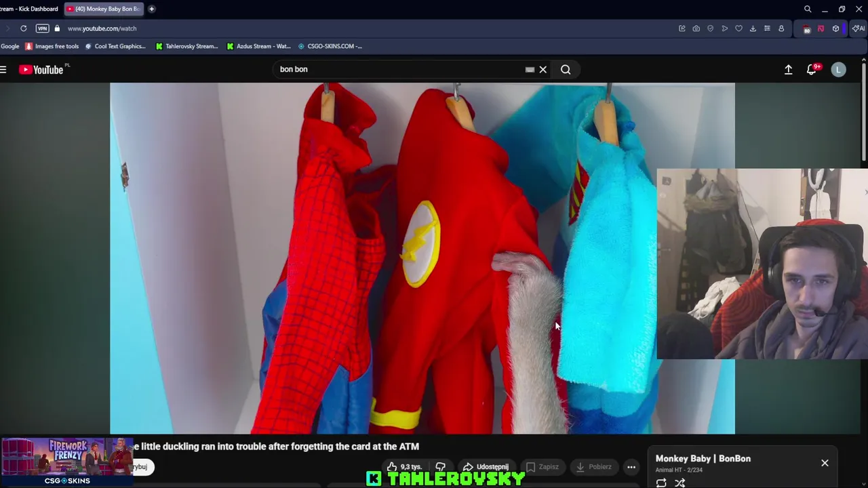Dislike the video with thumbs-down button
The width and height of the screenshot is (868, 488).
pos(440,466)
